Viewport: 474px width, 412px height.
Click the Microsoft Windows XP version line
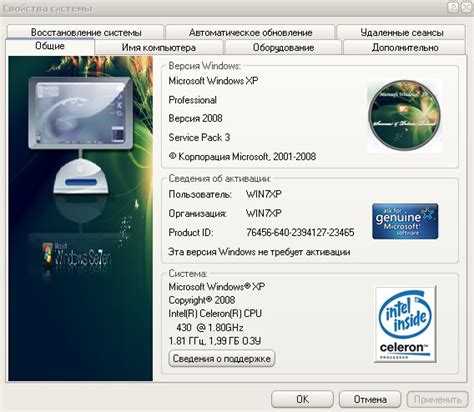click(213, 81)
